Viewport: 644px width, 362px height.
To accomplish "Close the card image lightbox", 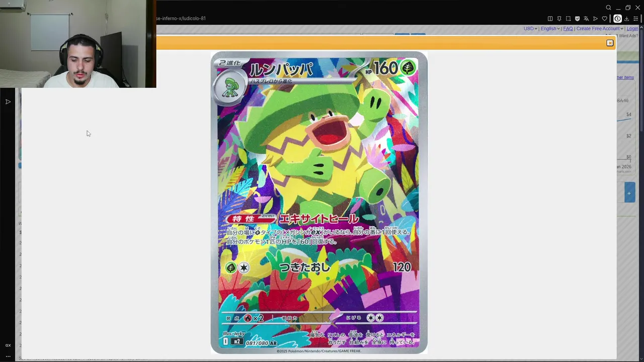I will [x=610, y=43].
